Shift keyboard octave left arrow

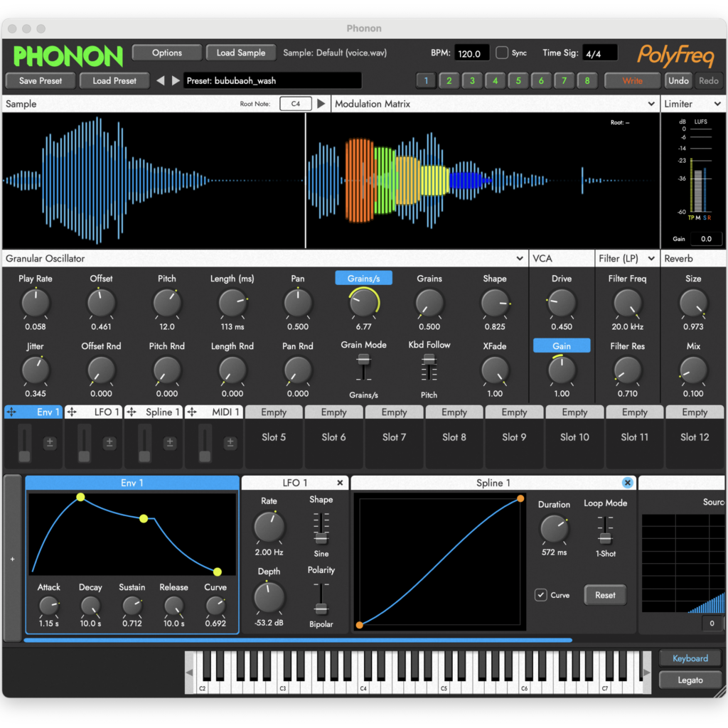click(x=189, y=673)
